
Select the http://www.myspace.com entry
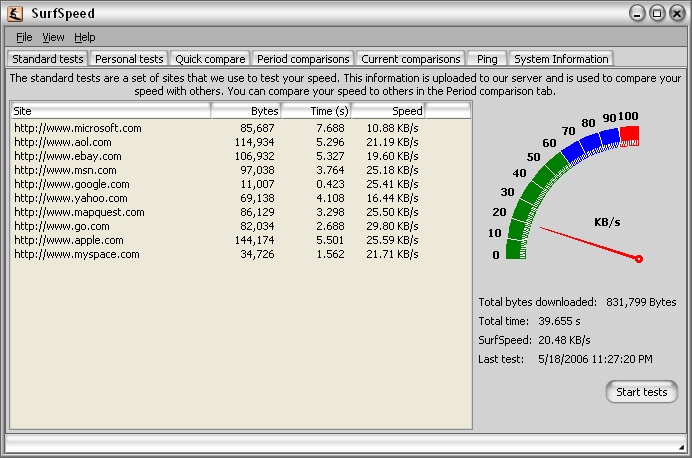[77, 254]
